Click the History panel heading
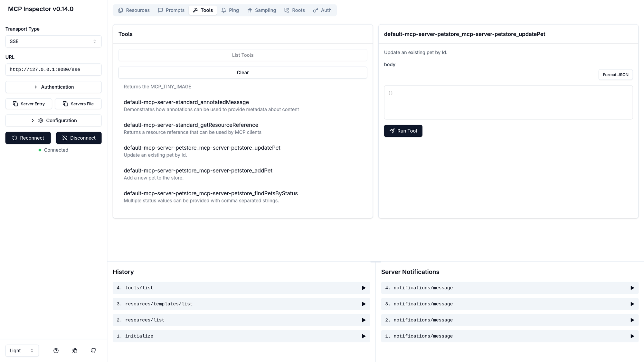Image resolution: width=644 pixels, height=362 pixels. click(123, 272)
